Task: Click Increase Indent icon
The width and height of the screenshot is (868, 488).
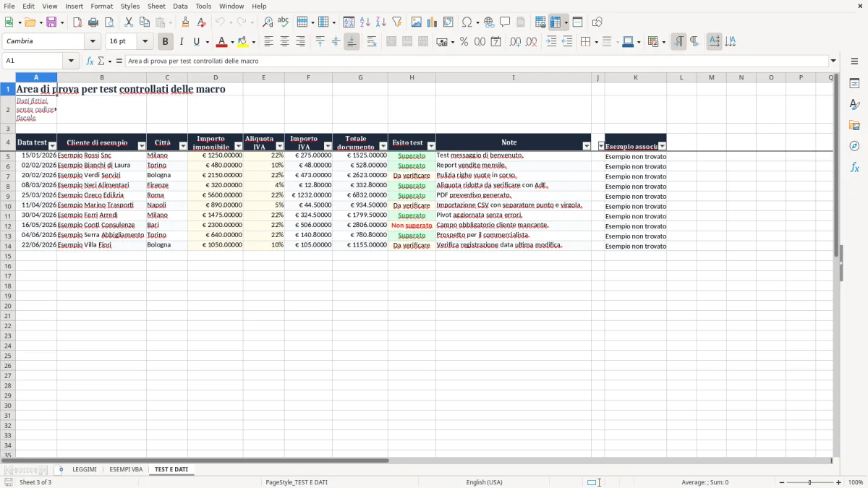Action: tap(551, 42)
